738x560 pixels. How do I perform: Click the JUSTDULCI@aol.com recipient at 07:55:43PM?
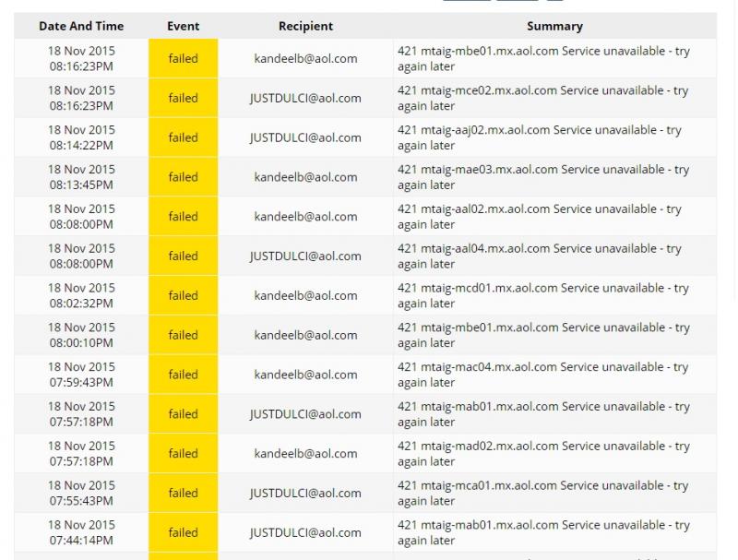305,493
